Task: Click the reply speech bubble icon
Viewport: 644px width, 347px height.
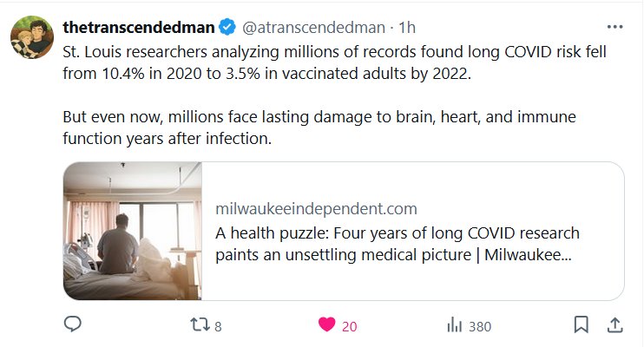Action: [74, 325]
